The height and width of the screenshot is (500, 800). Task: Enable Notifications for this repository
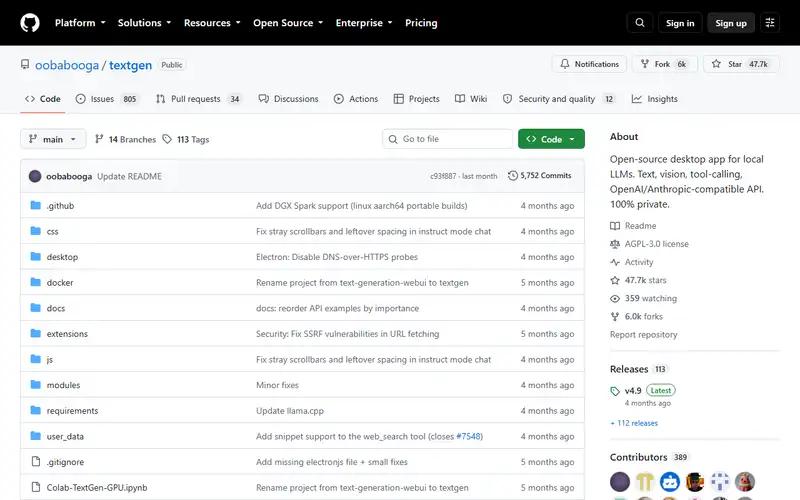click(x=589, y=64)
